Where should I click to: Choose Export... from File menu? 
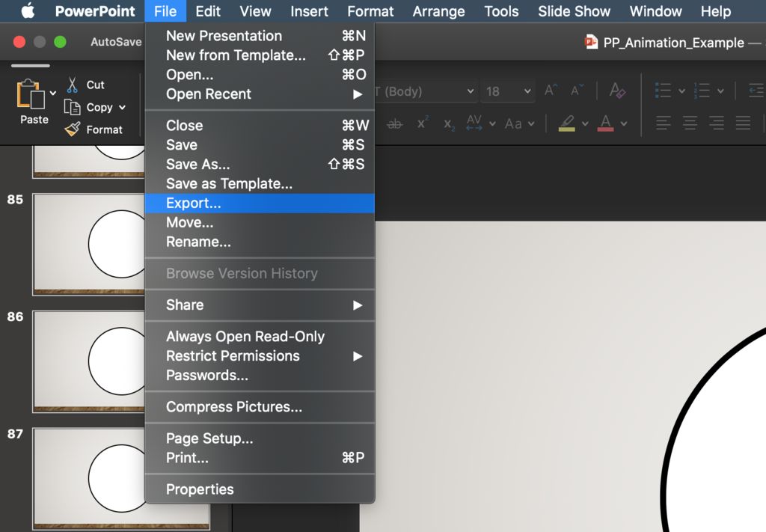click(260, 204)
